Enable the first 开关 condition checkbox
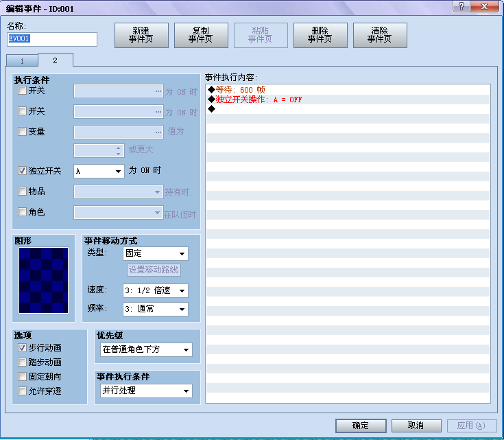 [x=22, y=91]
